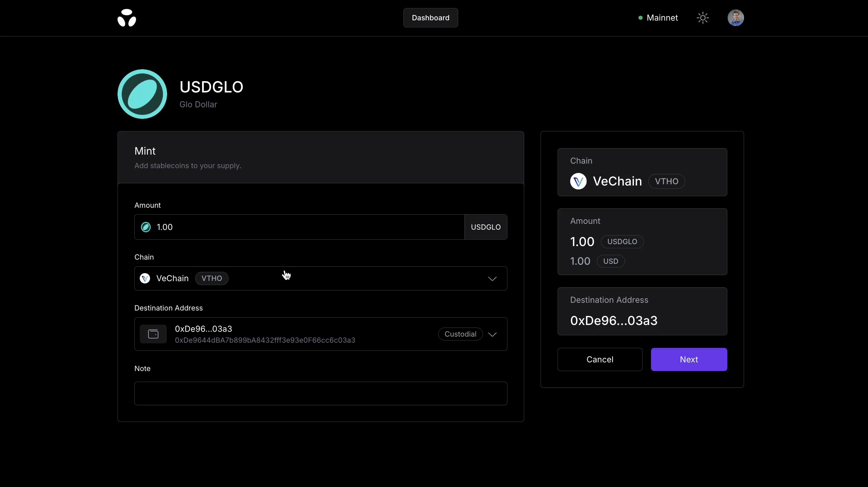Click the Custodial badge on address
Image resolution: width=868 pixels, height=487 pixels.
(460, 334)
